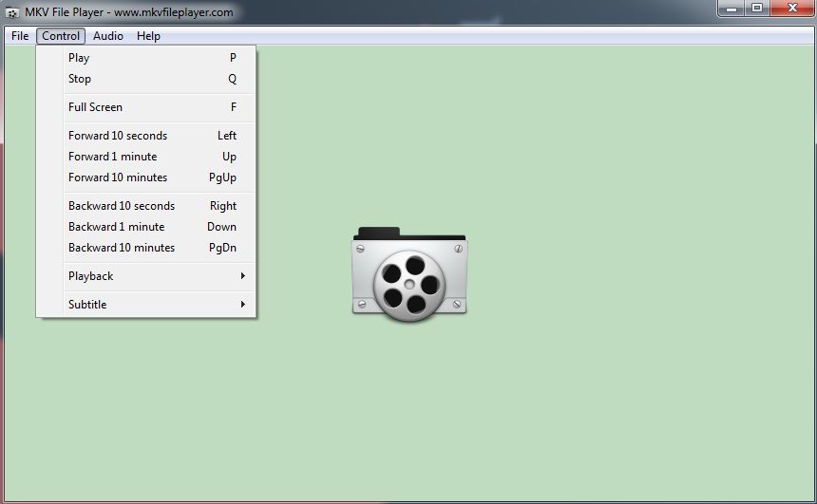Jump forward 10 minutes

click(x=146, y=177)
